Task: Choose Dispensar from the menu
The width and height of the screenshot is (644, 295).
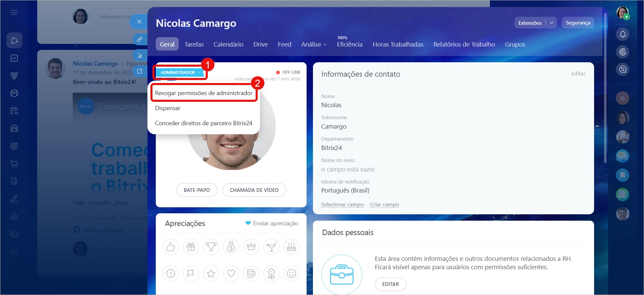Action: tap(168, 108)
